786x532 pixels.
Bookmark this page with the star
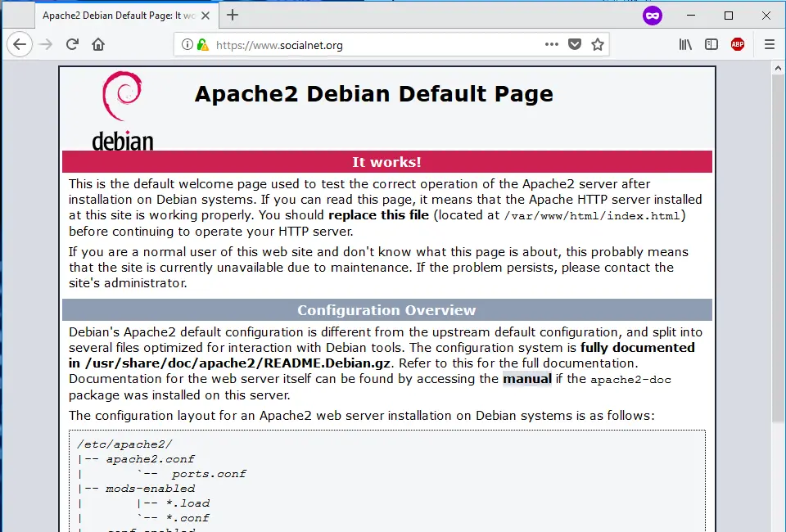(598, 44)
